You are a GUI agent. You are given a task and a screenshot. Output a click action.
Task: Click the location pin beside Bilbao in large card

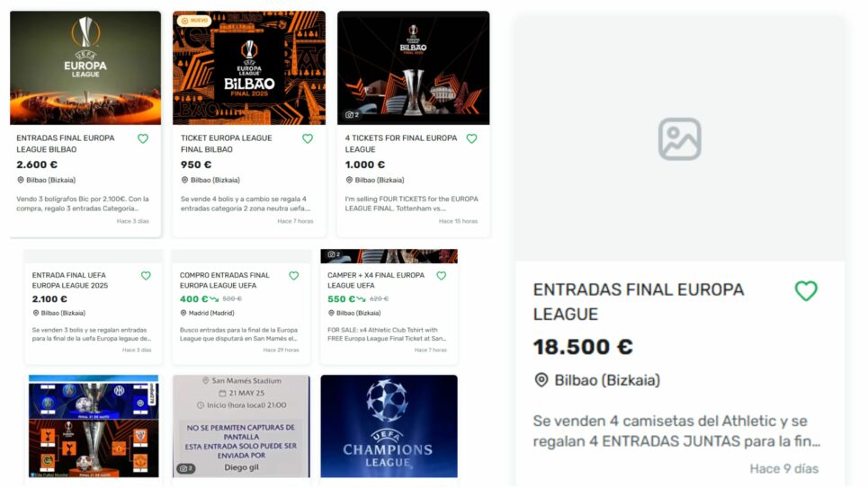click(541, 380)
